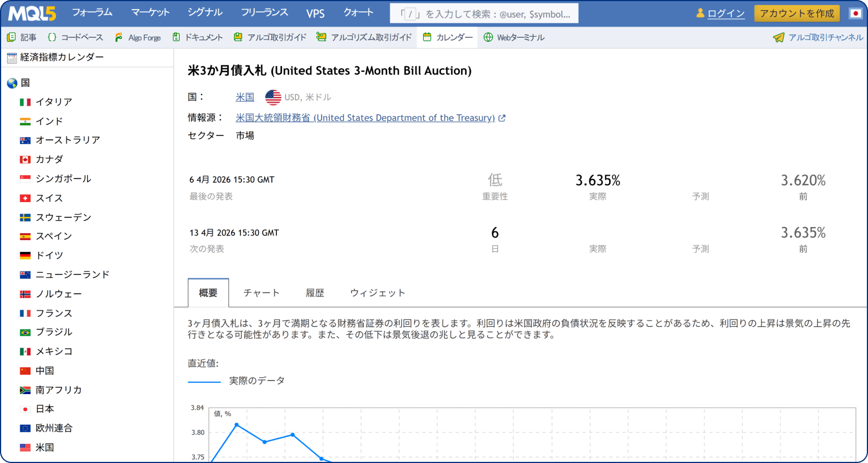
Task: Select the 国 globe icon in sidebar
Action: pos(13,82)
